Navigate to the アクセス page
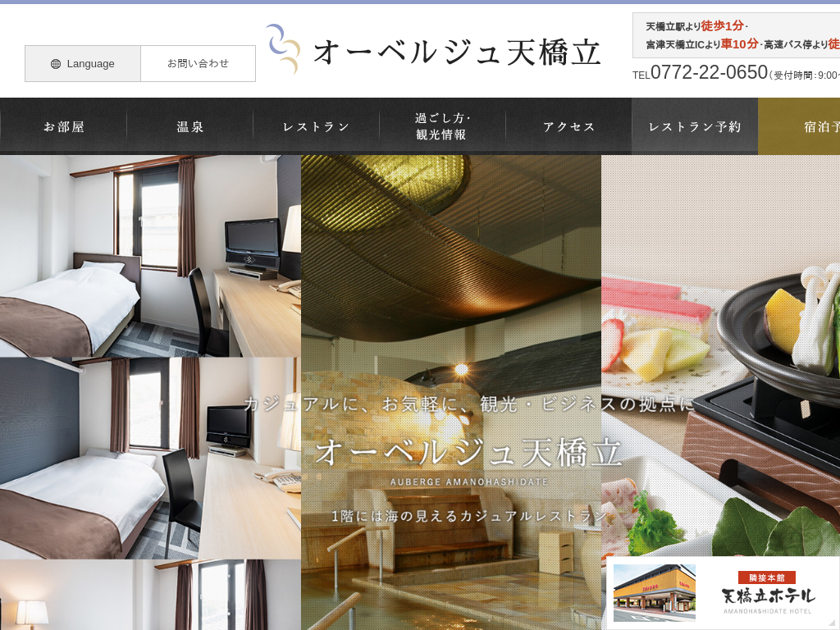Screen dimensions: 840x630 coord(569,126)
